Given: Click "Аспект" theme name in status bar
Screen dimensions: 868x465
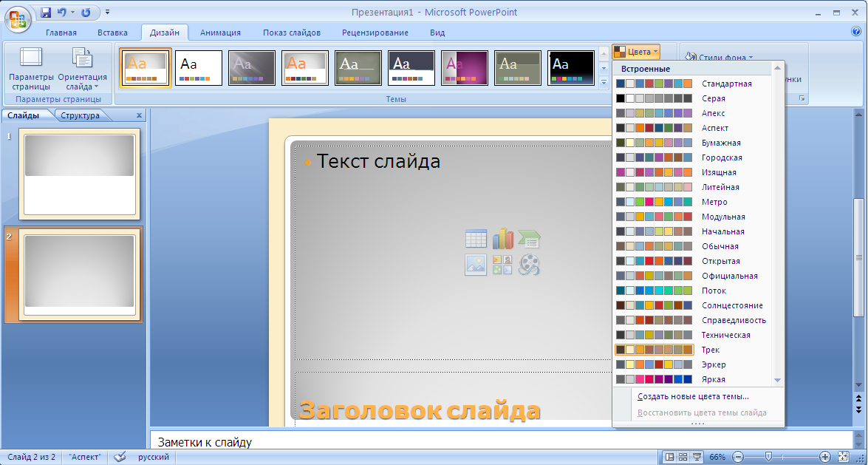Looking at the screenshot, I should point(85,458).
